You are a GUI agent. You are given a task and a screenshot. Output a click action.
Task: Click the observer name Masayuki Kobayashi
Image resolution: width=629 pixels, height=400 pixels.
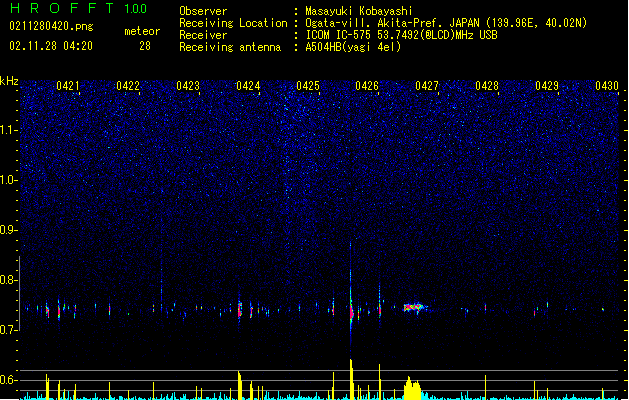pyautogui.click(x=359, y=11)
